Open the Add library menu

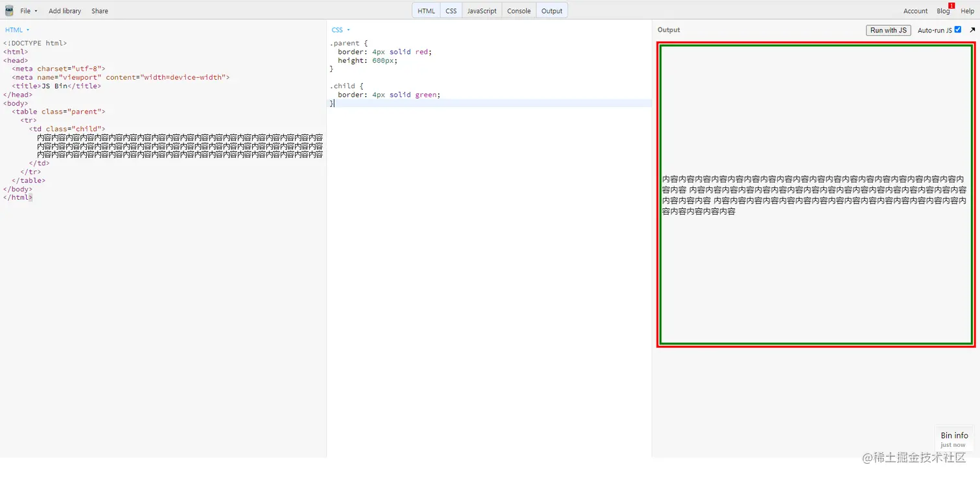point(65,11)
